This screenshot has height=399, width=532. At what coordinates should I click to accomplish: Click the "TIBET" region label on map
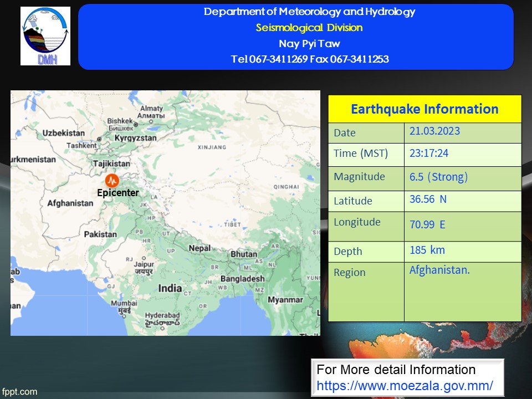(x=232, y=224)
